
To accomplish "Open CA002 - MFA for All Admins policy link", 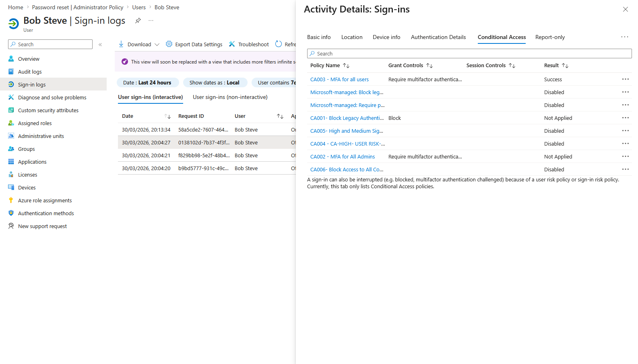I will [x=342, y=156].
